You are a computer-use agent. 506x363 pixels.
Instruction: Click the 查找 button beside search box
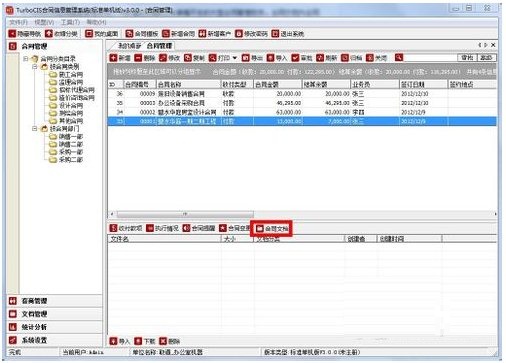[x=467, y=57]
